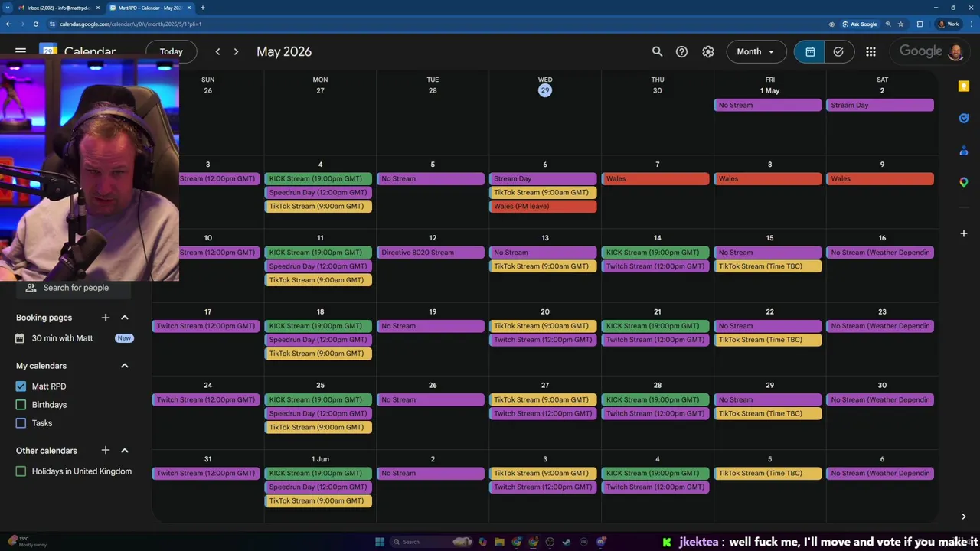This screenshot has height=551, width=980.
Task: Open Wales (PM leave) event
Action: [x=543, y=207]
